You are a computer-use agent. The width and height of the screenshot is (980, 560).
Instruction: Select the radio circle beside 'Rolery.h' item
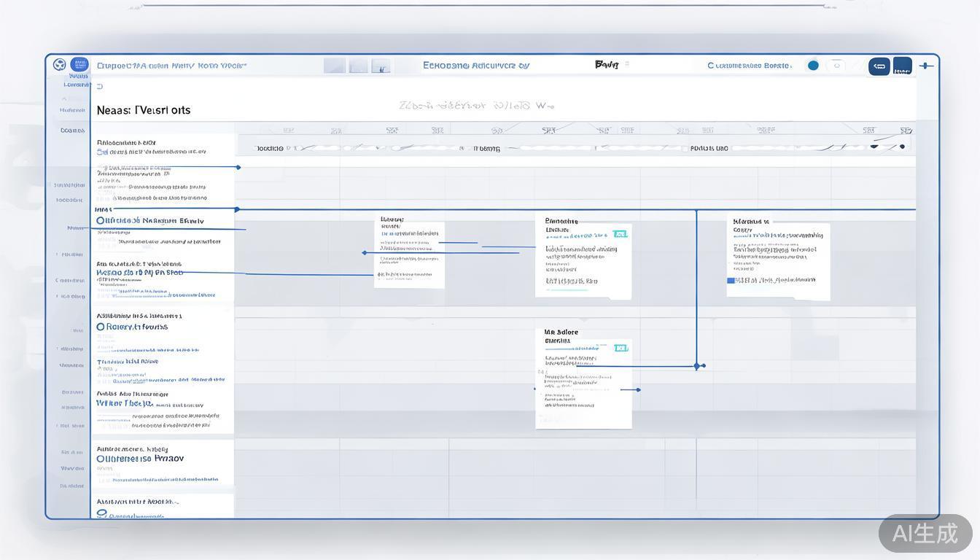pyautogui.click(x=101, y=327)
